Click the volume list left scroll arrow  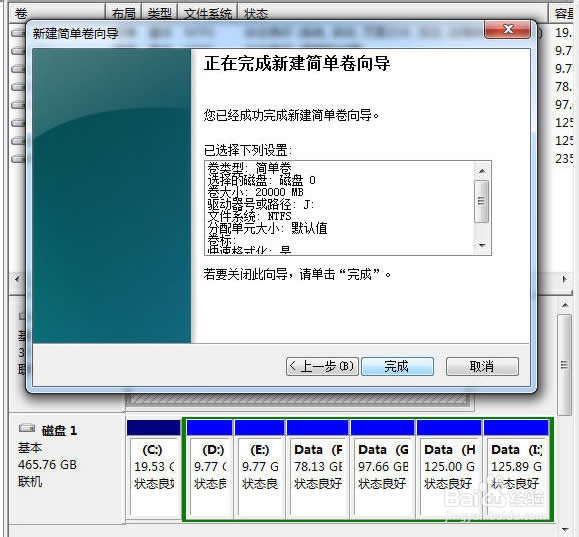pyautogui.click(x=17, y=279)
